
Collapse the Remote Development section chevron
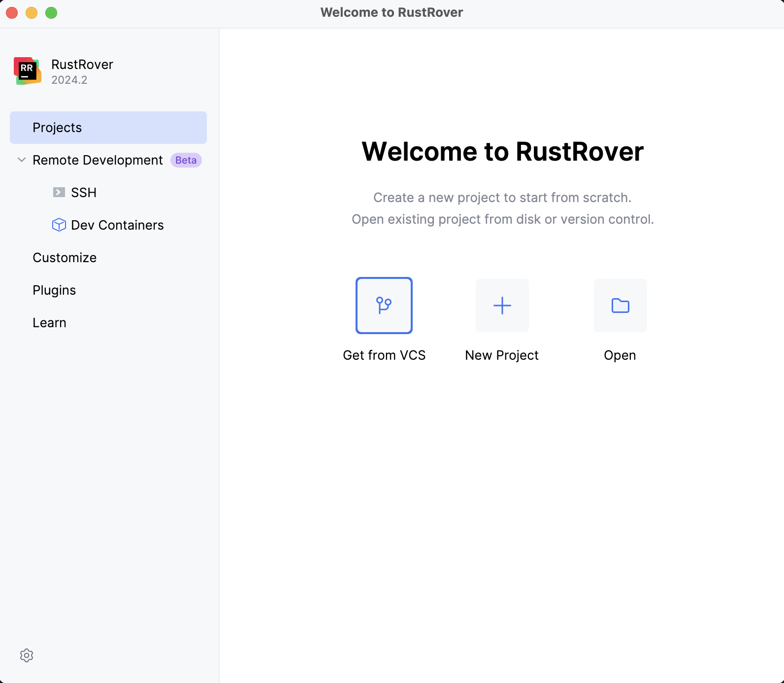[x=22, y=160]
